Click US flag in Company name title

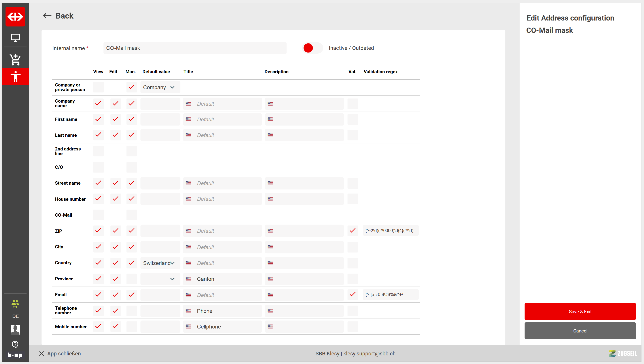coord(188,104)
